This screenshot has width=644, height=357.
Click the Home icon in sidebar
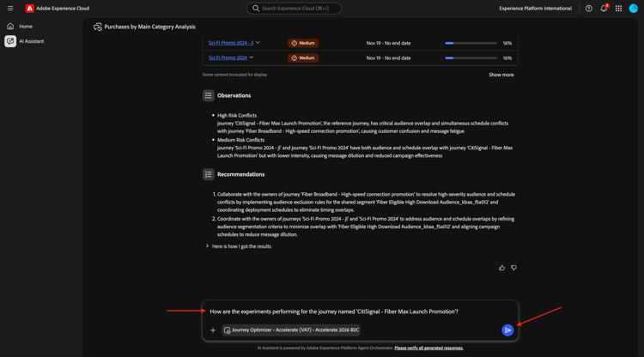point(10,27)
